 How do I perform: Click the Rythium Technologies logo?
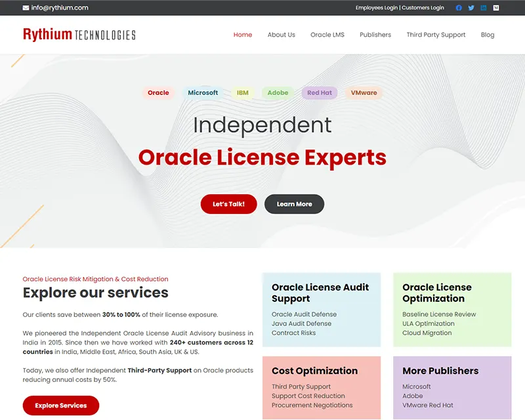point(79,35)
